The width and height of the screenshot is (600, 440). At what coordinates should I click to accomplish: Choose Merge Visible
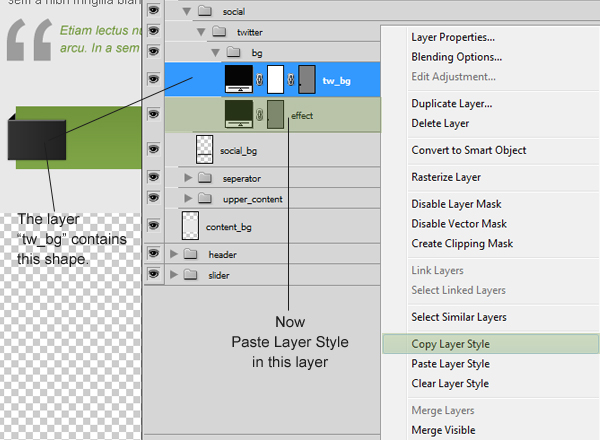(x=443, y=430)
